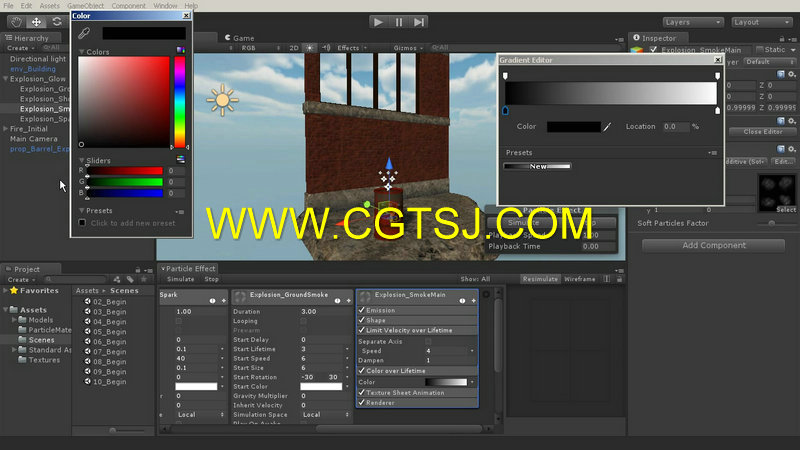Switch to the Game tab
This screenshot has height=450, width=800.
coord(239,38)
